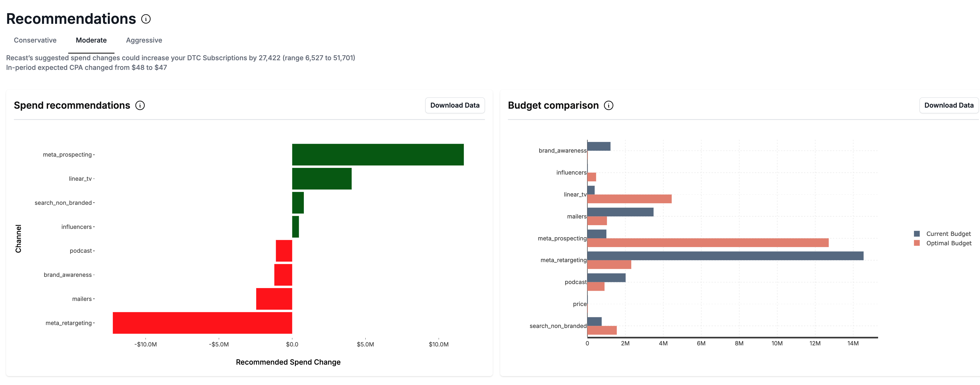The height and width of the screenshot is (385, 980).
Task: Click info icon beside Recommendations heading
Action: pos(146,19)
